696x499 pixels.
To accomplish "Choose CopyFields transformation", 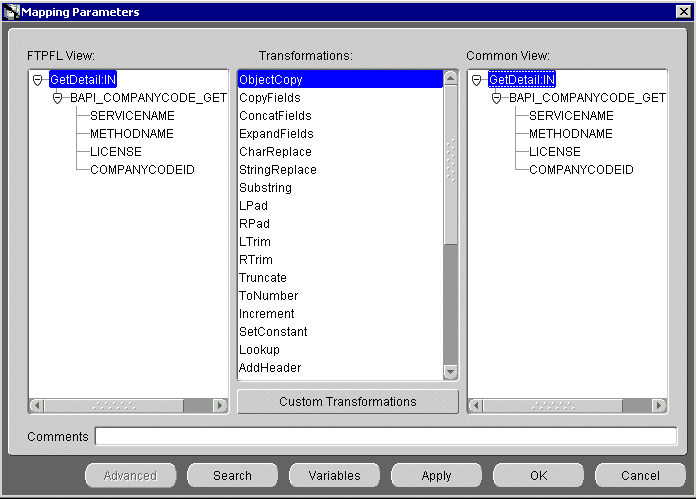I will point(340,98).
